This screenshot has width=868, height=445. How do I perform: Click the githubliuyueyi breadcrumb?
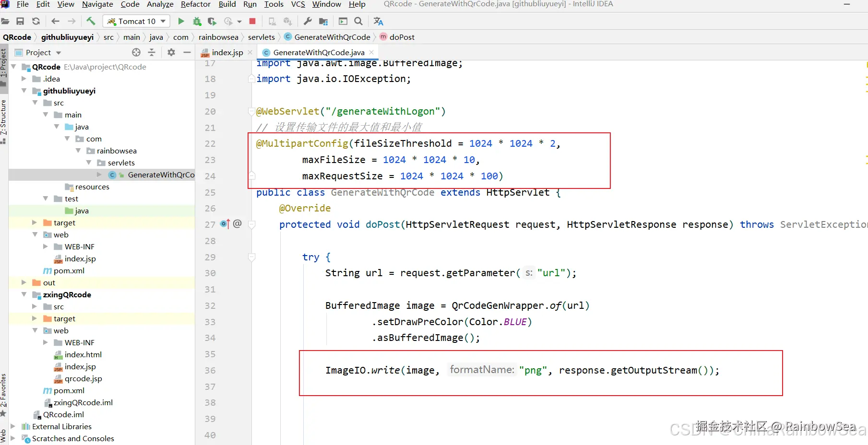(67, 37)
